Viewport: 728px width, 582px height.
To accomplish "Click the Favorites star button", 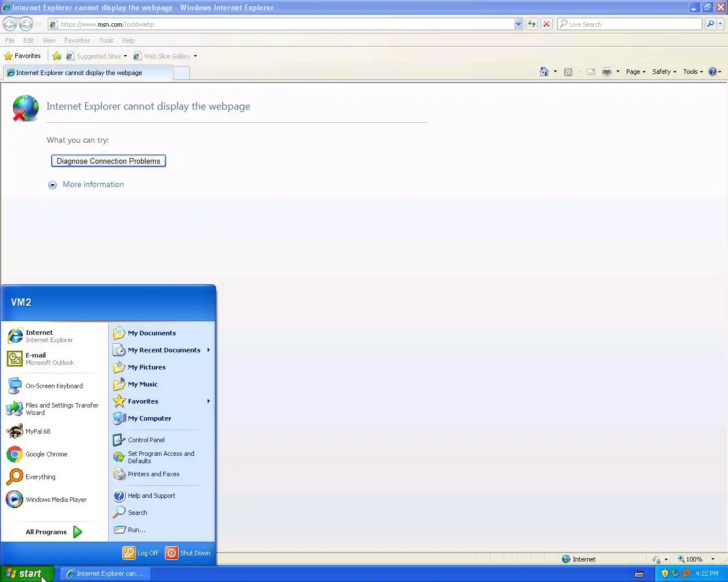I will pyautogui.click(x=23, y=56).
